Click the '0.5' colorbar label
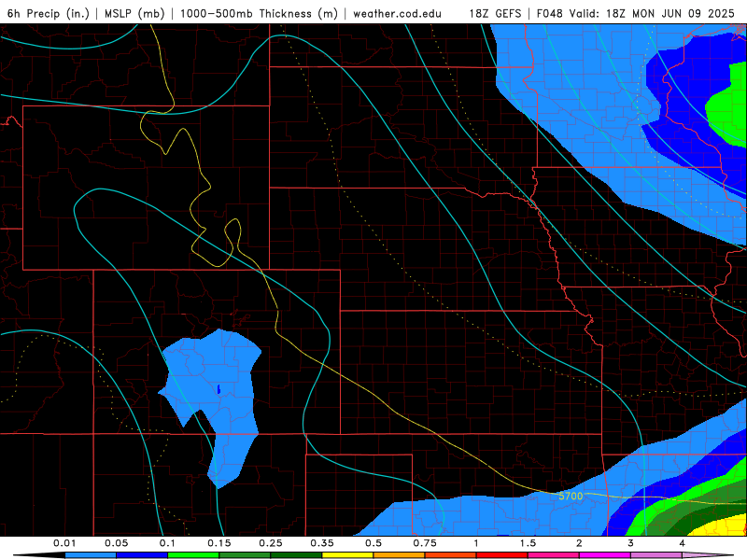This screenshot has width=747, height=560. pos(373,543)
